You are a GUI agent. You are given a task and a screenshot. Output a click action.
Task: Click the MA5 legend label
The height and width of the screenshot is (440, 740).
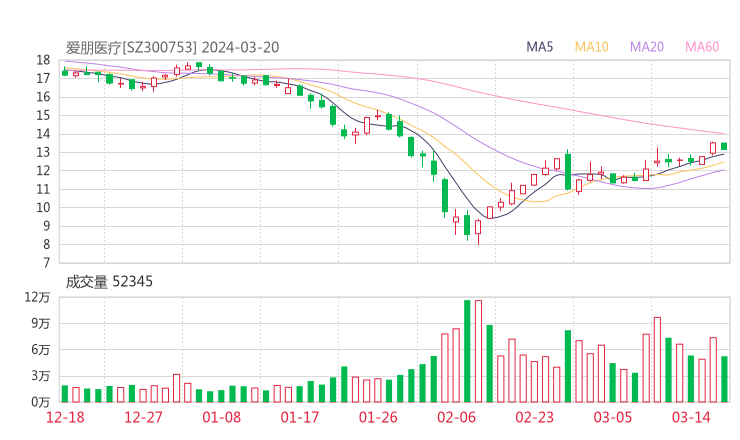click(x=539, y=47)
